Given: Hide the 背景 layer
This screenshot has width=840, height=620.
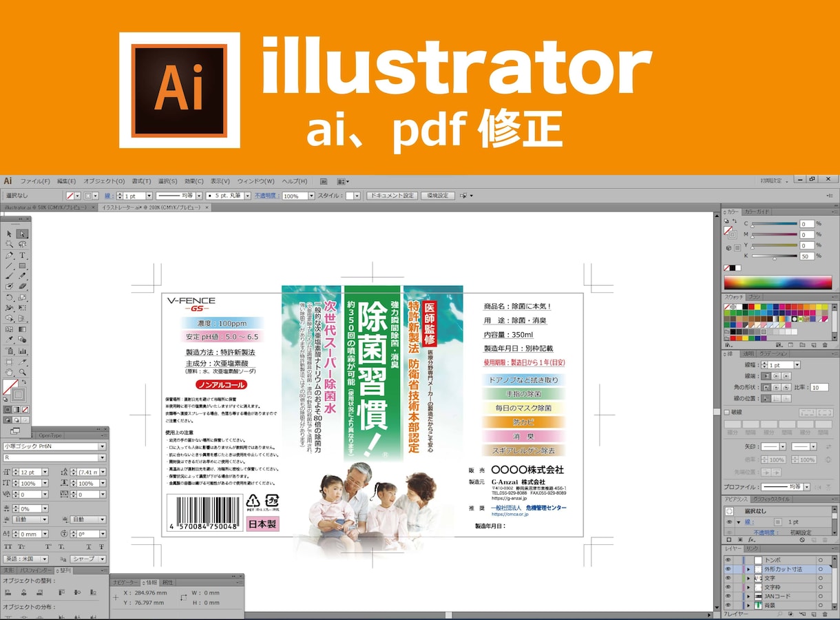Looking at the screenshot, I should pos(728,605).
